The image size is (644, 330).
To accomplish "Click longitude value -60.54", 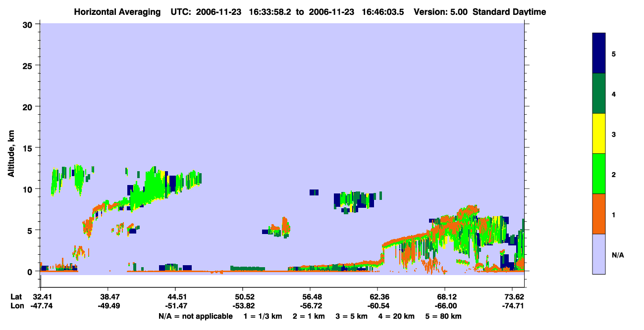I will pyautogui.click(x=377, y=306).
